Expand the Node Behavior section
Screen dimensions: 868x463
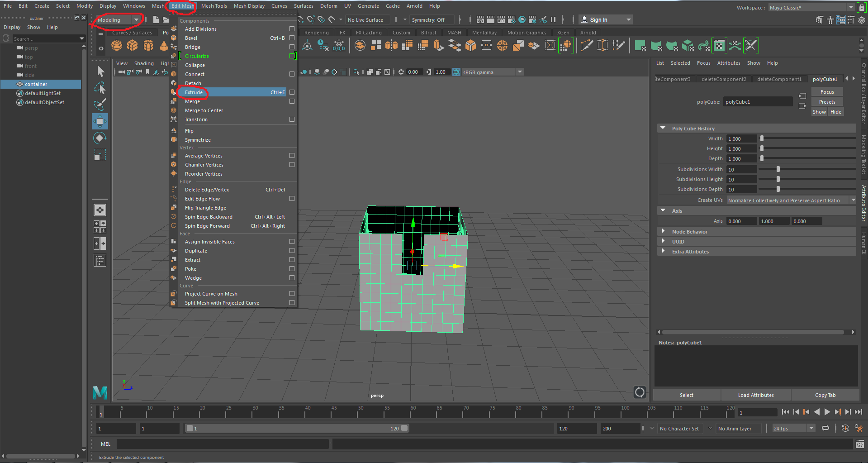663,231
